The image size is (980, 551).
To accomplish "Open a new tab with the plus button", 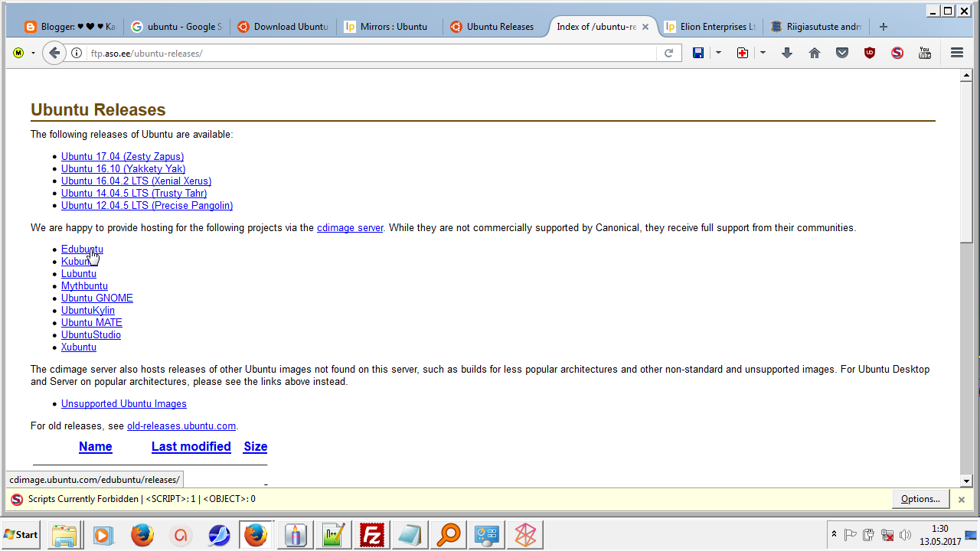I will pyautogui.click(x=884, y=27).
